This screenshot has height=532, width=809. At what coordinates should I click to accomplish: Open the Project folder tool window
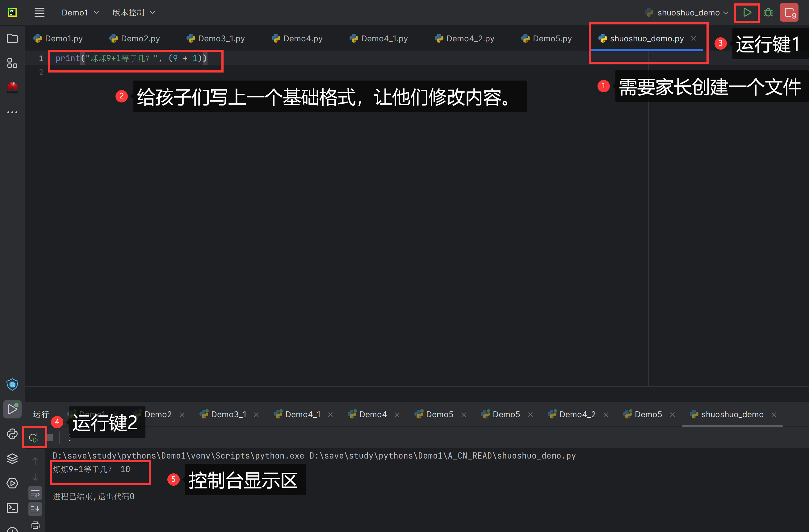[12, 38]
